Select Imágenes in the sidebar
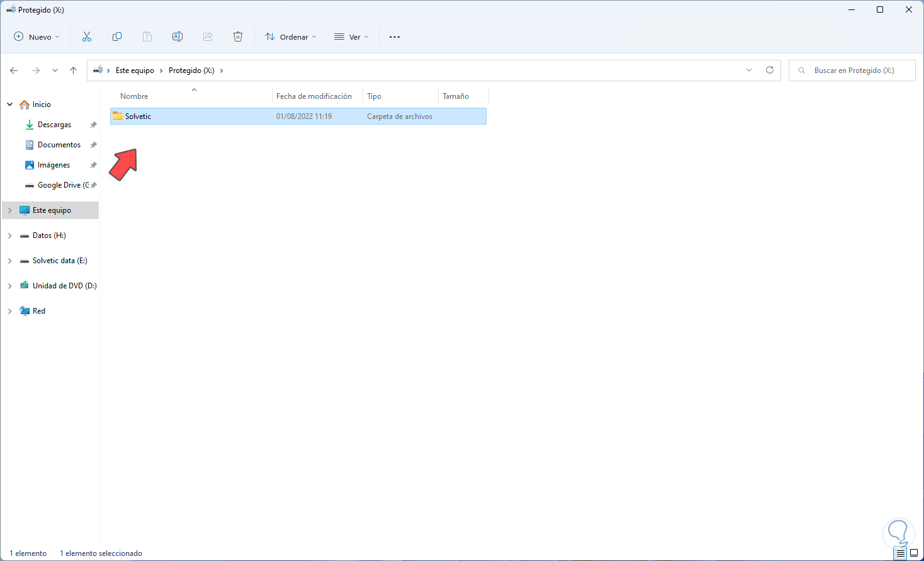This screenshot has height=561, width=924. (x=54, y=165)
